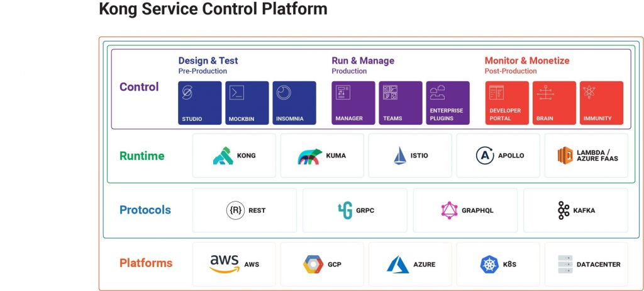
Task: Select the BRAIN tile label
Action: [545, 118]
